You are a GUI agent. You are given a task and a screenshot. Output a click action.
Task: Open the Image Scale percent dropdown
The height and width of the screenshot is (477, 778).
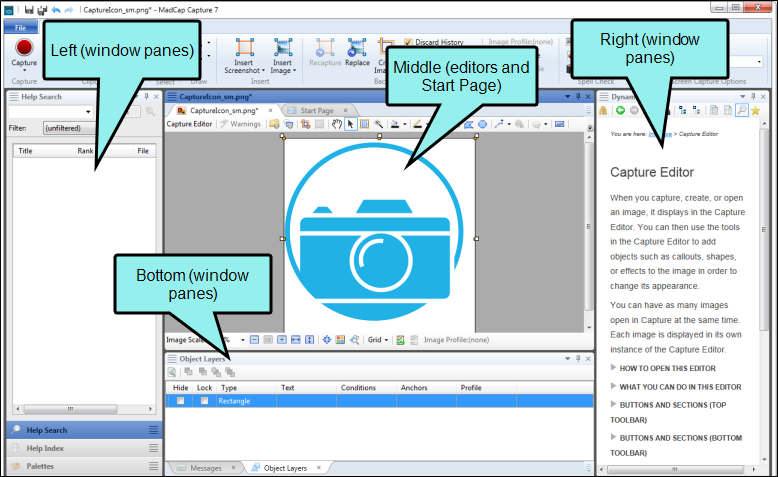coord(243,340)
